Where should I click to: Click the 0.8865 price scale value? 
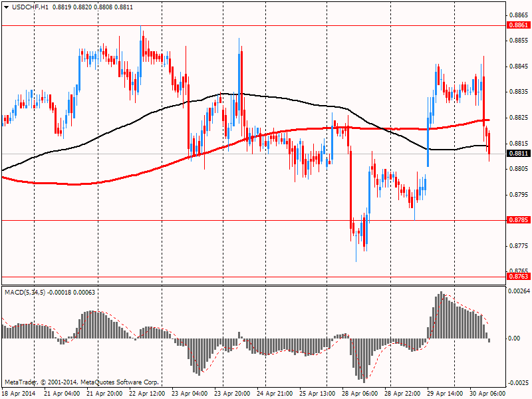click(x=519, y=15)
